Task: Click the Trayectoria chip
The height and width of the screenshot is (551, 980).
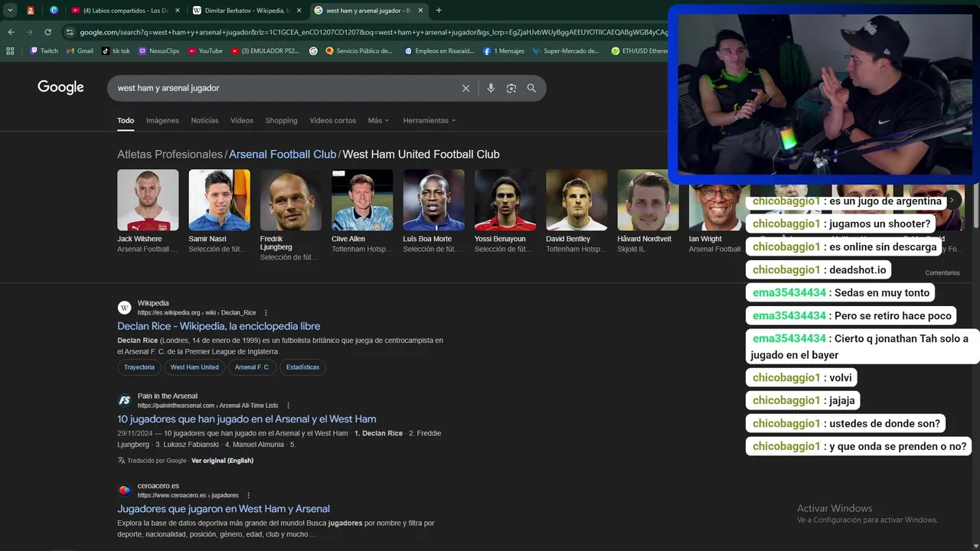Action: click(139, 367)
